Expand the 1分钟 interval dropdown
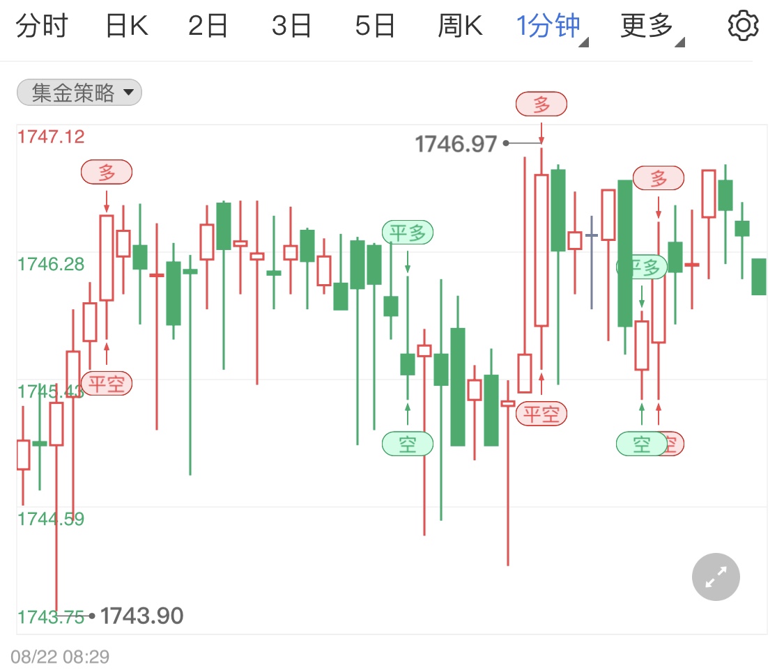The image size is (784, 672). 551,27
